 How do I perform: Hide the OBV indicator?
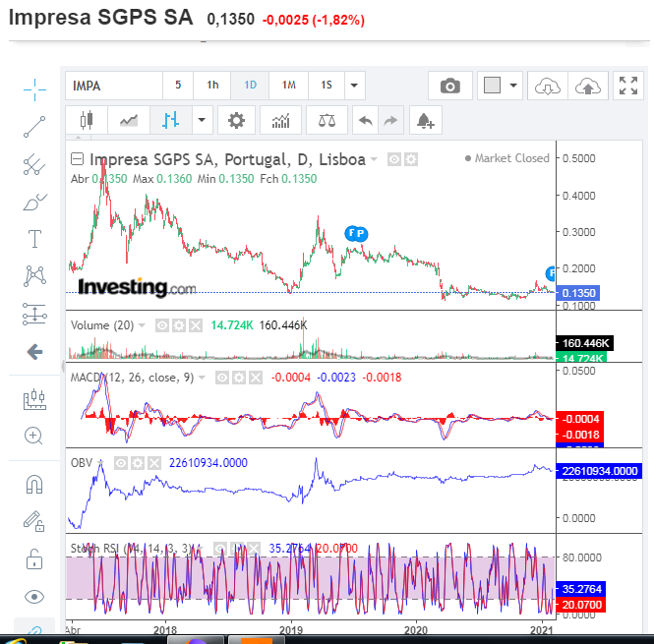tap(121, 462)
